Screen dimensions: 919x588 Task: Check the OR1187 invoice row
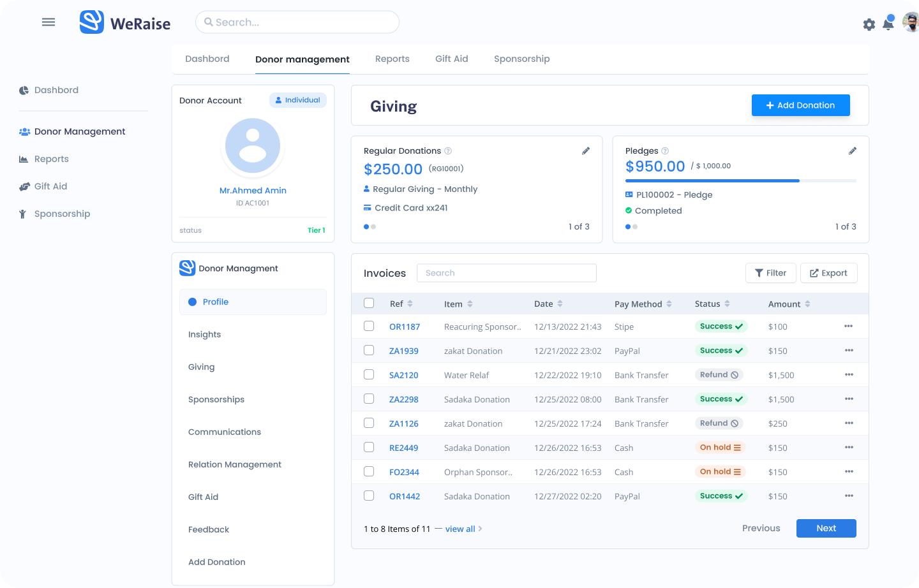(369, 326)
